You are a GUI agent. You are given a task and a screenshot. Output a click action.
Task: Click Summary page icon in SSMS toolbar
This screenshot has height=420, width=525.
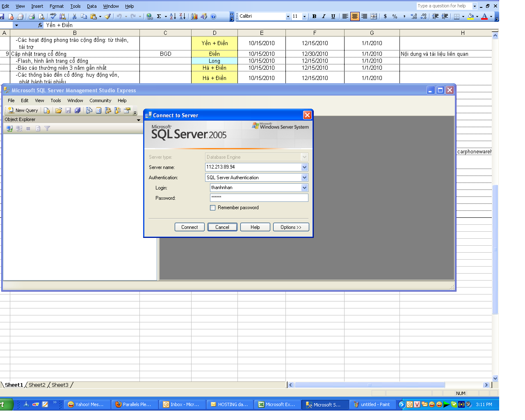pyautogui.click(x=99, y=110)
